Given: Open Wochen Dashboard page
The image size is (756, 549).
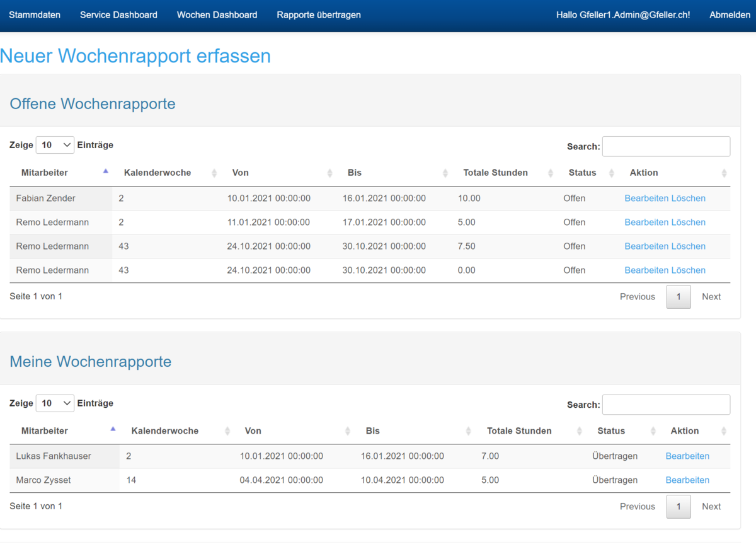Looking at the screenshot, I should [217, 14].
